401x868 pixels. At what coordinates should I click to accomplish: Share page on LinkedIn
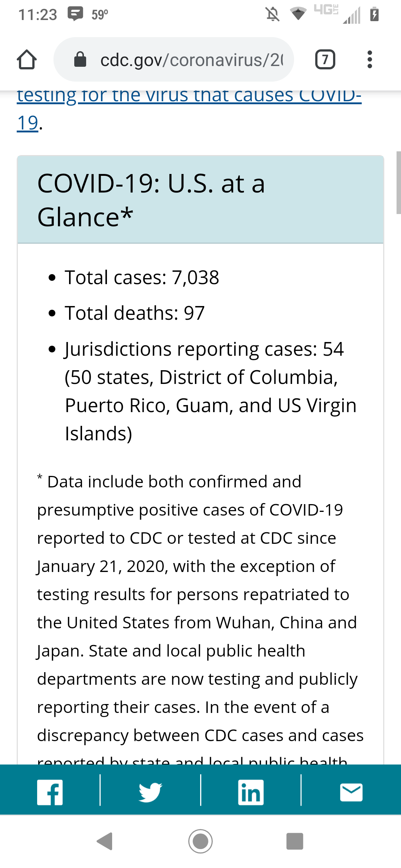(251, 792)
